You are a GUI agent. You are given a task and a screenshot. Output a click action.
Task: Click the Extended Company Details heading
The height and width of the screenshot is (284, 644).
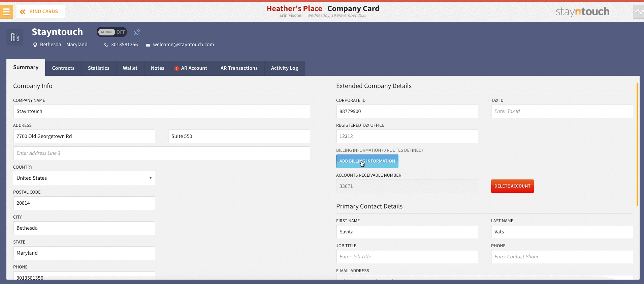point(374,86)
